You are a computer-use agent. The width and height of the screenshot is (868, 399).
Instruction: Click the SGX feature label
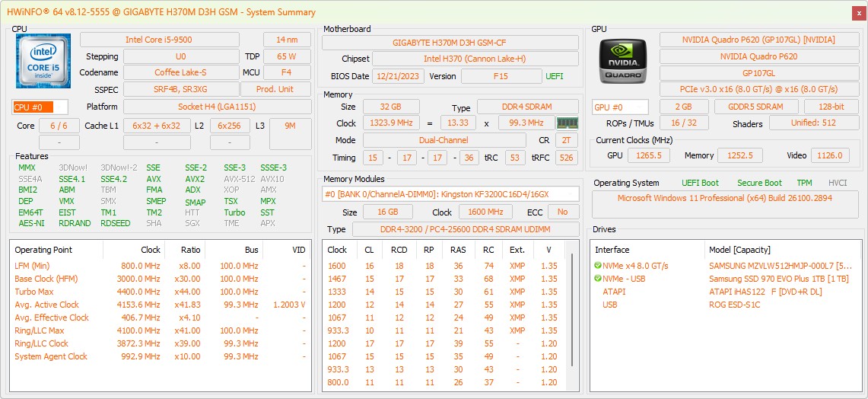click(192, 223)
